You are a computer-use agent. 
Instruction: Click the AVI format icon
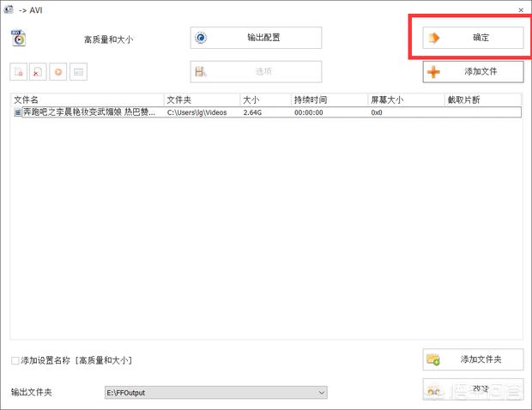(x=19, y=38)
